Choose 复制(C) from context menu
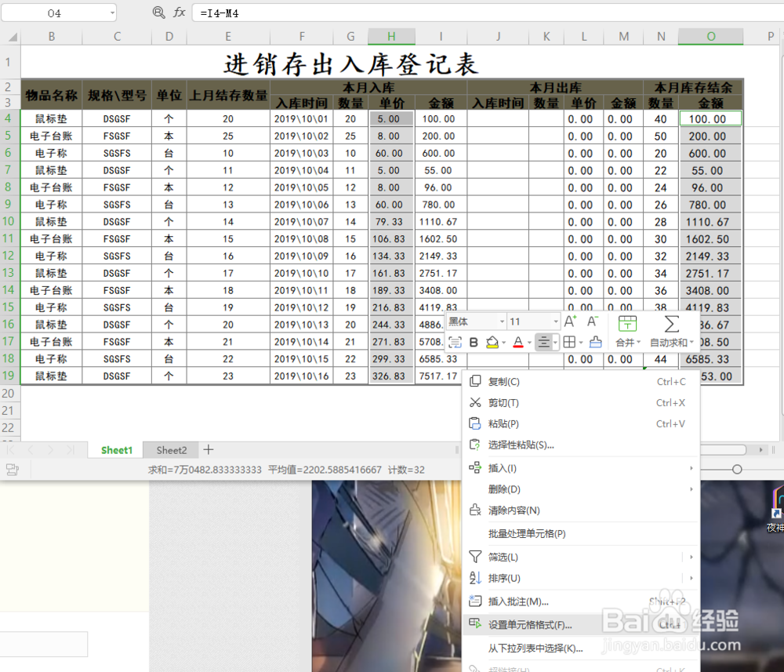 tap(580, 382)
